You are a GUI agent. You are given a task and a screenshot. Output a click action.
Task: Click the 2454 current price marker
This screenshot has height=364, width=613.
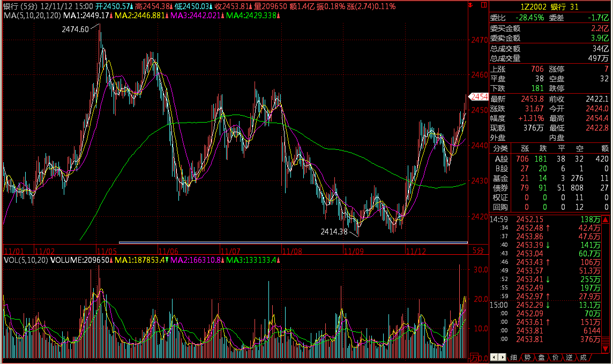point(479,96)
